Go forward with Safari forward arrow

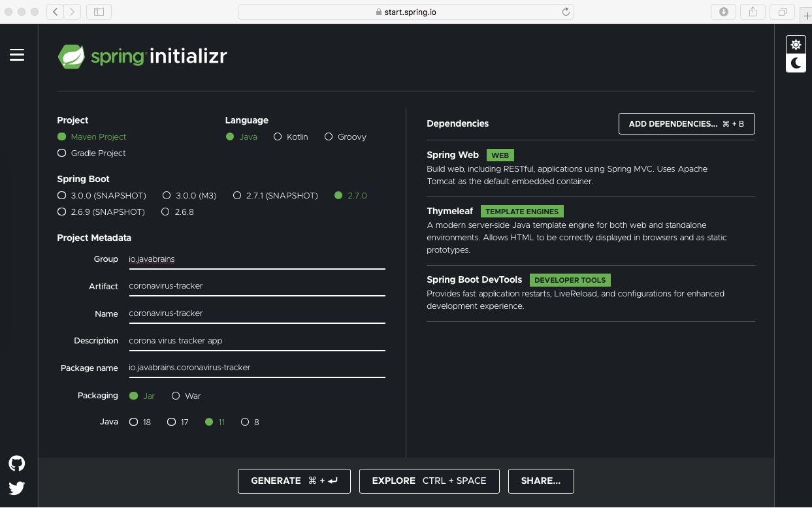tap(73, 11)
